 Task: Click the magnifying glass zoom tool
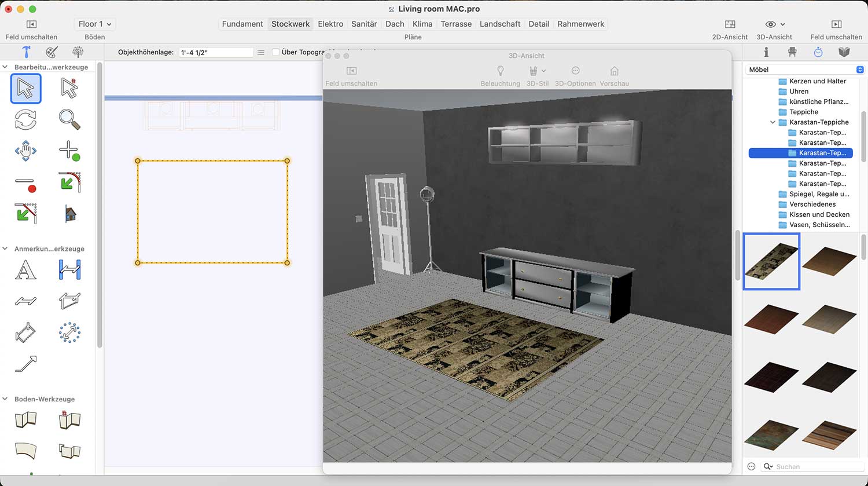[x=69, y=119]
